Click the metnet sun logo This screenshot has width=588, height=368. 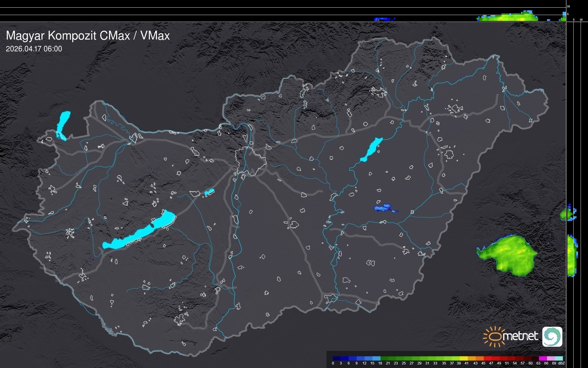[x=494, y=336]
